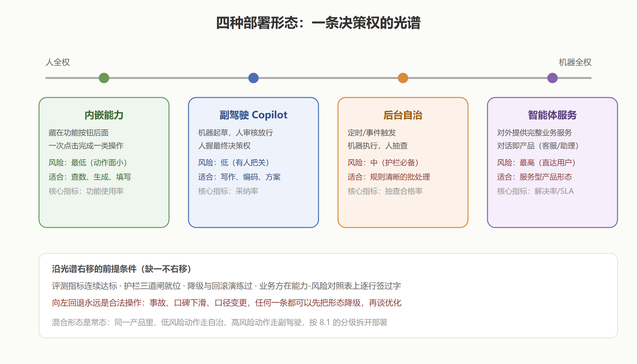
Task: Click the line 机器起草,人审核放行
Action: tap(236, 133)
